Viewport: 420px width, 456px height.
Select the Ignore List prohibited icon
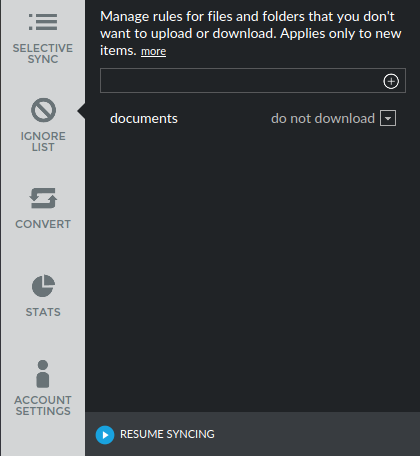43,110
